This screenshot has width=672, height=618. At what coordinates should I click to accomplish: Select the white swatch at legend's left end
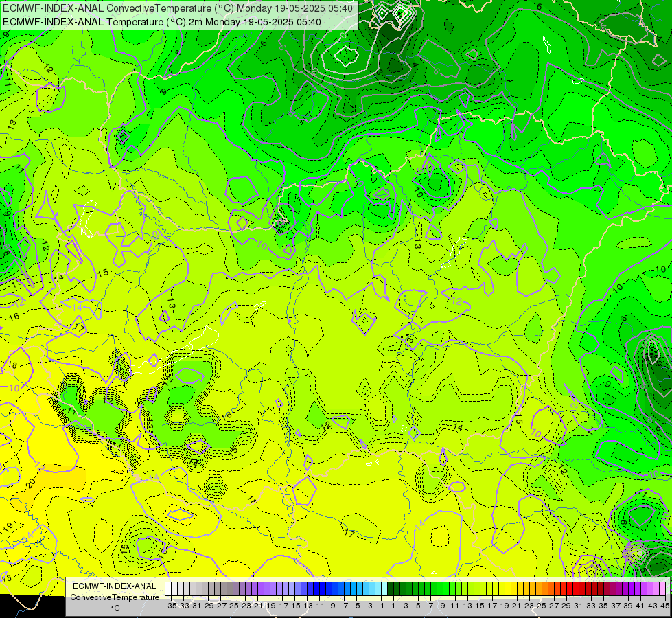168,589
